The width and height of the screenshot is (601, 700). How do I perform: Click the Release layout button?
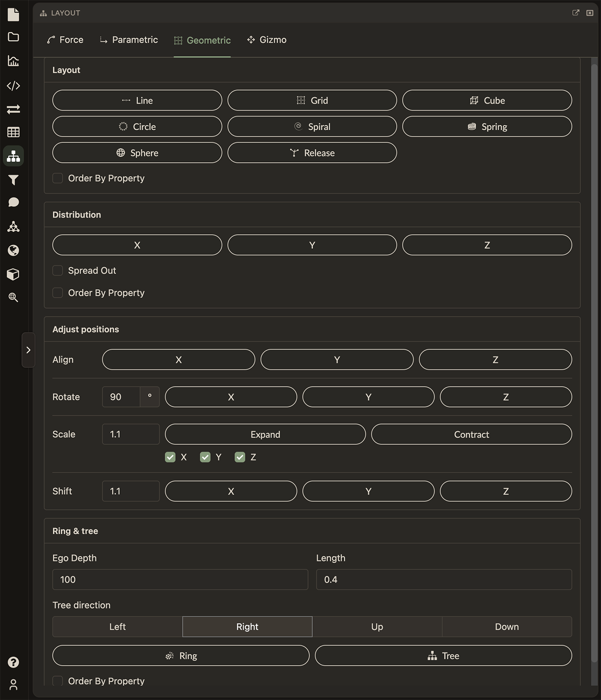312,153
